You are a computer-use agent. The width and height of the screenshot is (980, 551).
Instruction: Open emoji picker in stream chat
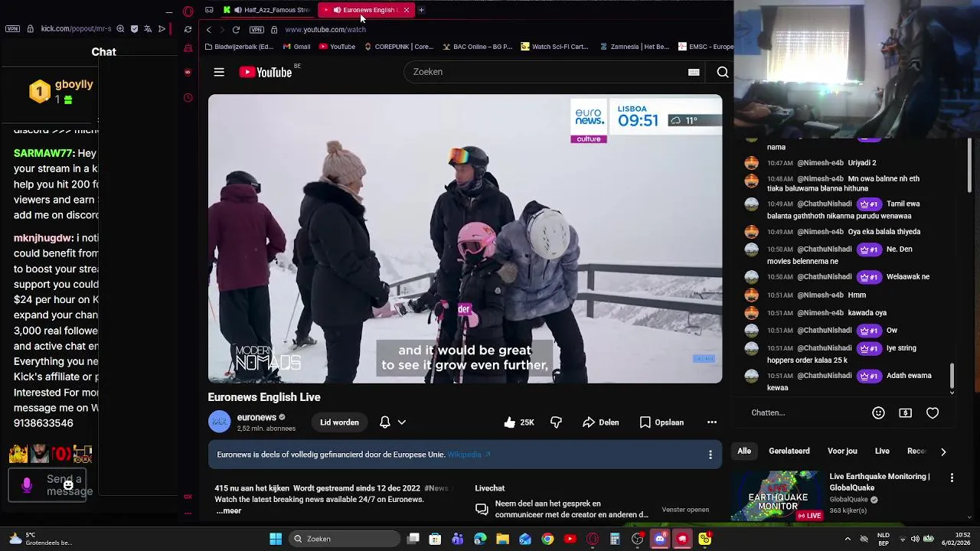(878, 412)
